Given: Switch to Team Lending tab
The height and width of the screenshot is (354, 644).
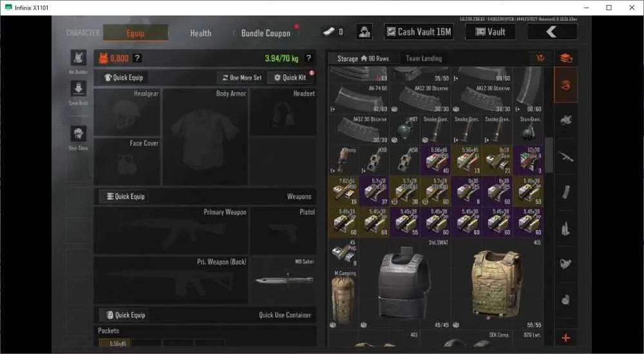Looking at the screenshot, I should (x=424, y=59).
